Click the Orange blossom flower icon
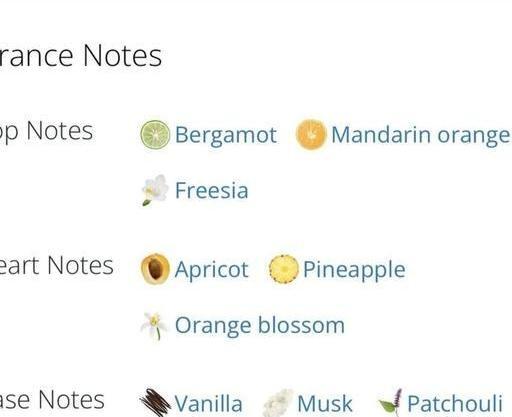 154,326
